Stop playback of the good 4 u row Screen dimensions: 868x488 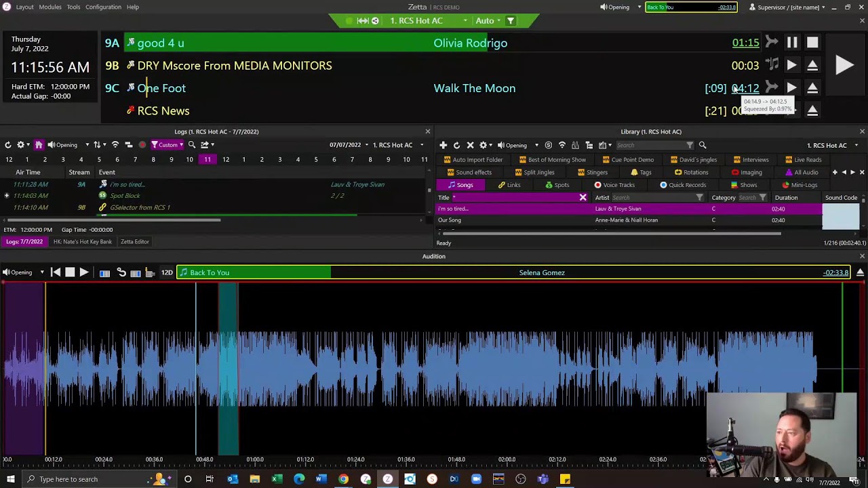click(812, 43)
